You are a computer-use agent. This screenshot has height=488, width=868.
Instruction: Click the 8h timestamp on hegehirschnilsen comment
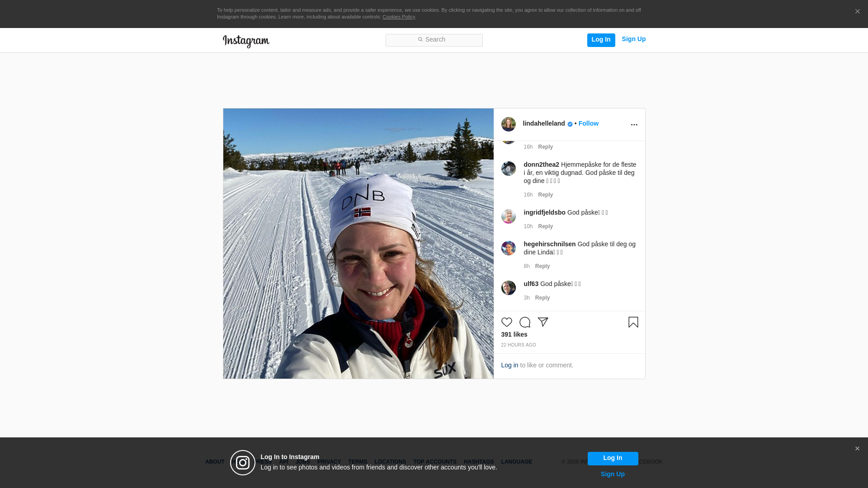(526, 266)
